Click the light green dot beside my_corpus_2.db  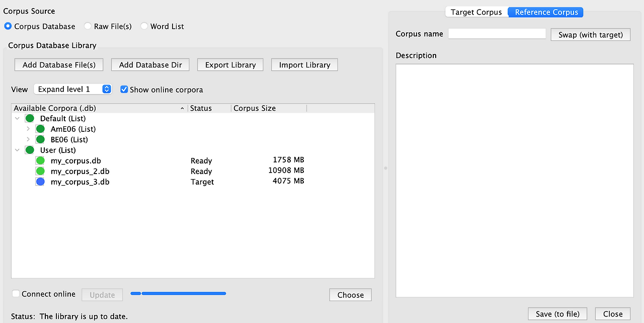(40, 171)
